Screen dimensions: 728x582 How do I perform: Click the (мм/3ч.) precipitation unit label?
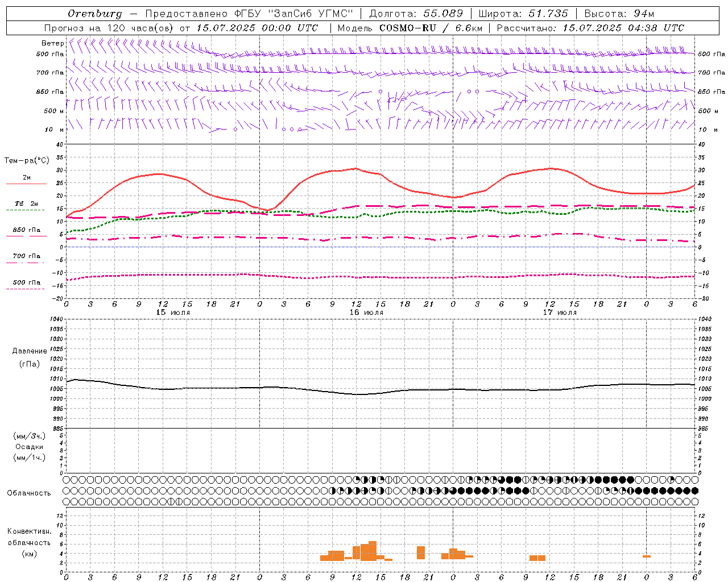point(30,436)
